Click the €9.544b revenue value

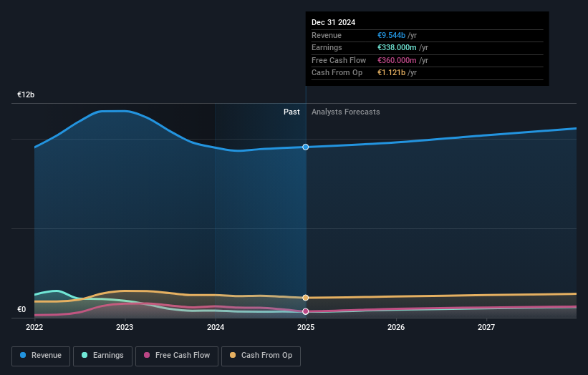[391, 35]
